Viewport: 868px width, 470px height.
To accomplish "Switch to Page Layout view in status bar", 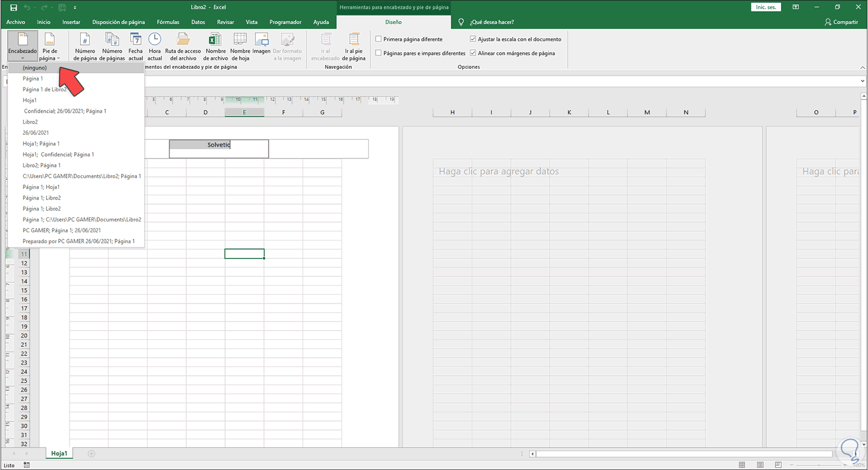I will (x=760, y=465).
